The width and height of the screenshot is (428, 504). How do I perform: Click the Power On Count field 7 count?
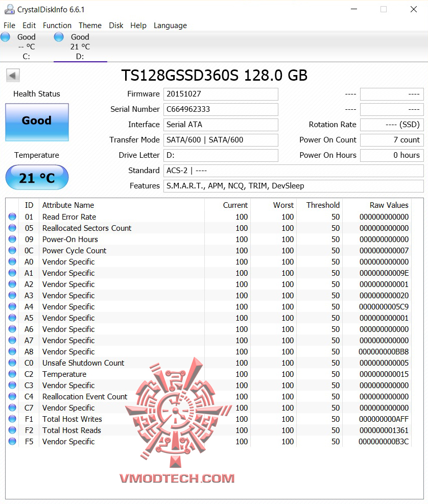(x=392, y=140)
